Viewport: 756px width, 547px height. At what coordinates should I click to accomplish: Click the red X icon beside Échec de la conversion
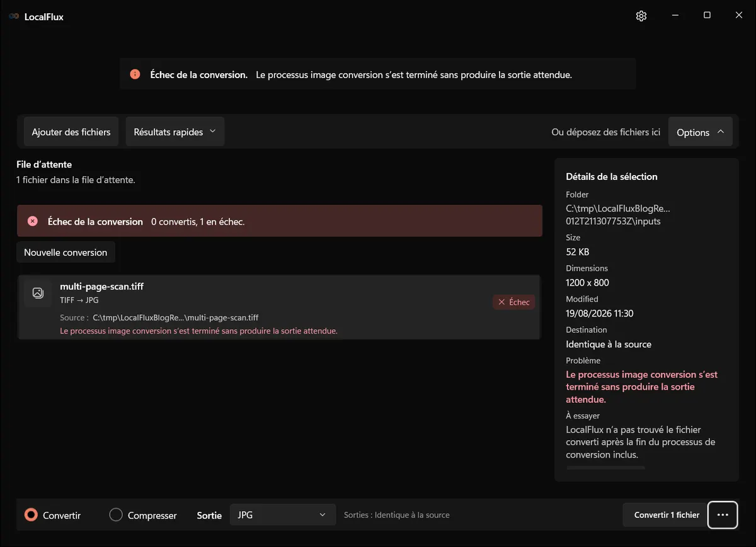tap(33, 222)
